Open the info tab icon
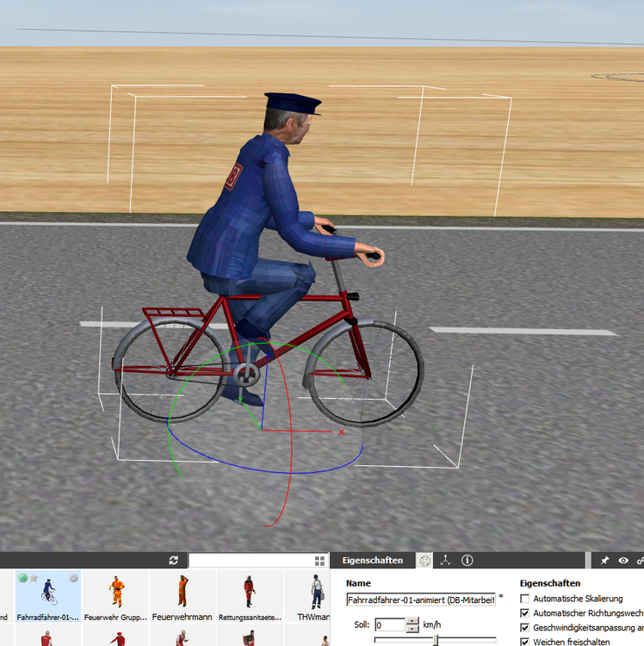Viewport: 644px width, 646px height. [x=467, y=561]
